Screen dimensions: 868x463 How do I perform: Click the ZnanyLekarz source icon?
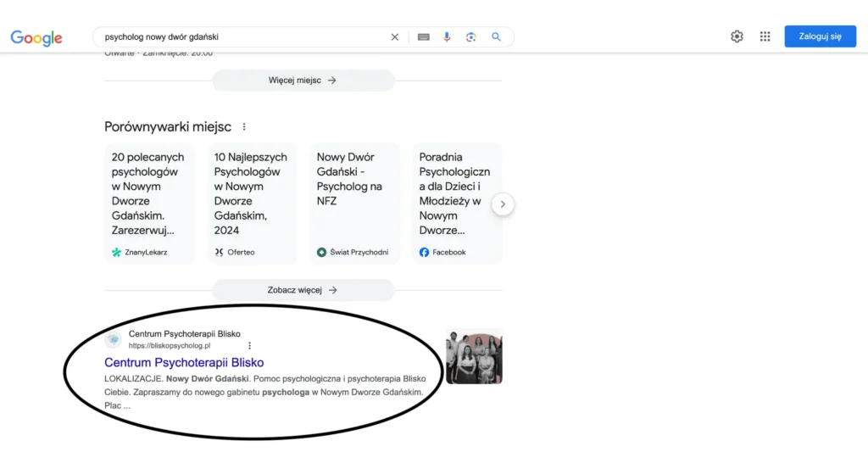tap(116, 252)
